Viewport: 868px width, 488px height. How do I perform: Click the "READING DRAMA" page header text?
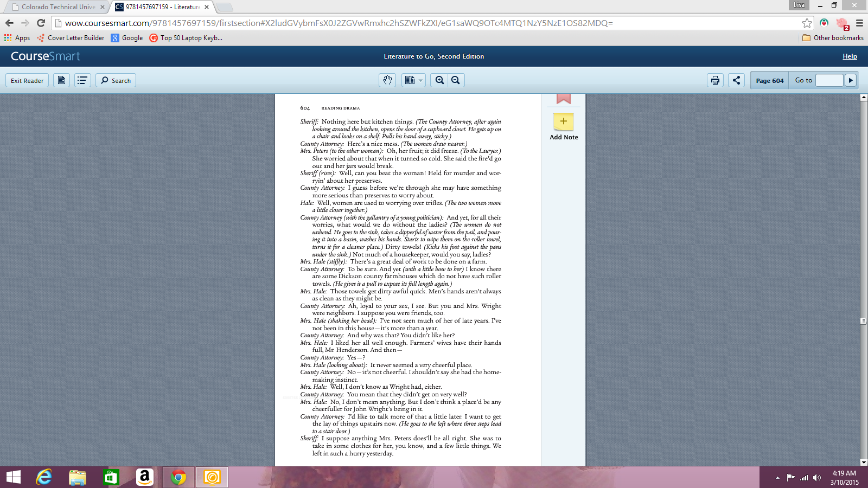point(340,108)
